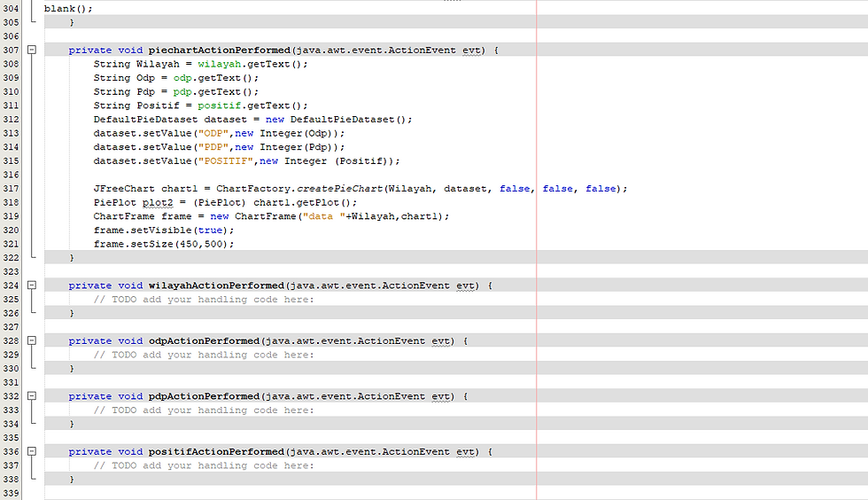Click 'createPieChart' in line 317

[x=339, y=189]
